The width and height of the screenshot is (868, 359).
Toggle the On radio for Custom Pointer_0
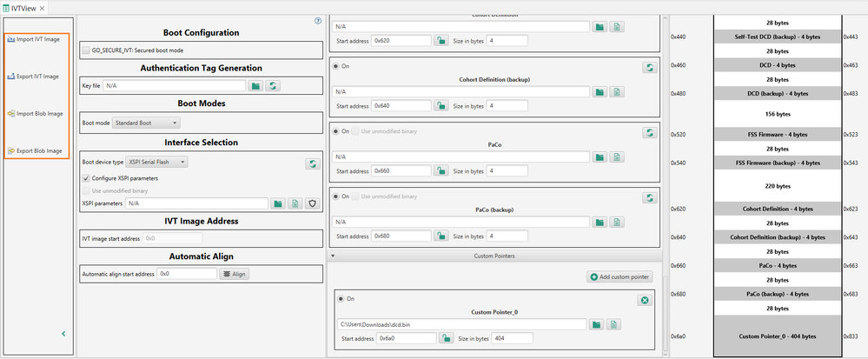341,299
